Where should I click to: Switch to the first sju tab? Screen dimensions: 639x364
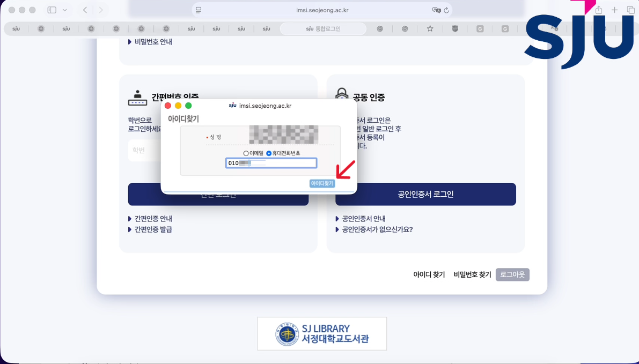16,29
